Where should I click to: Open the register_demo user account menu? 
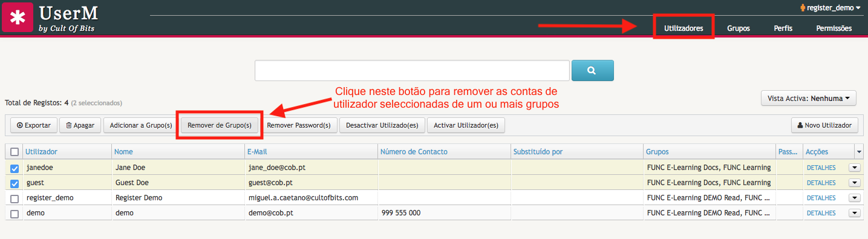point(830,8)
